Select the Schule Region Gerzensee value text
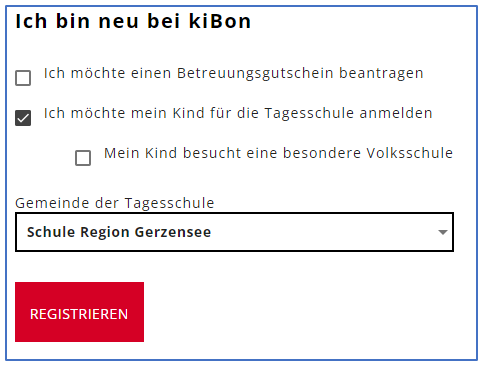This screenshot has width=483, height=365. [119, 232]
